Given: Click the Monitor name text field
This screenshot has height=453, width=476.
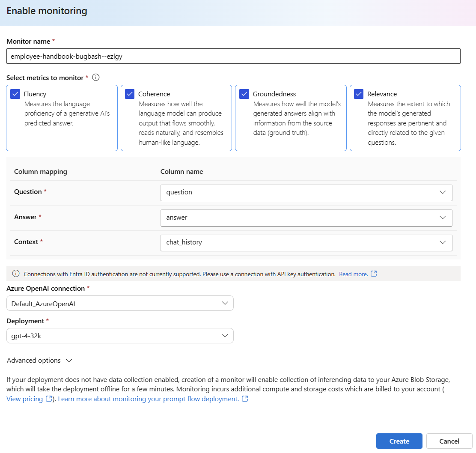Looking at the screenshot, I should pyautogui.click(x=233, y=56).
